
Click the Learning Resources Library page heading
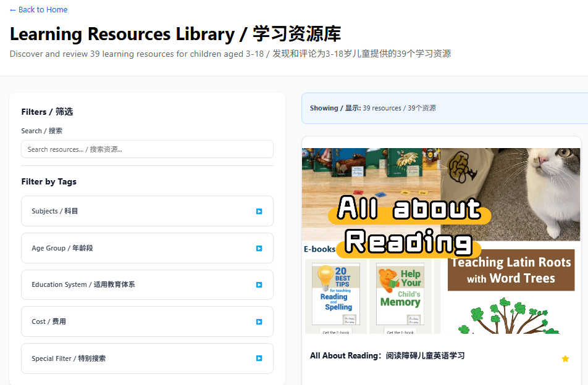coord(175,34)
